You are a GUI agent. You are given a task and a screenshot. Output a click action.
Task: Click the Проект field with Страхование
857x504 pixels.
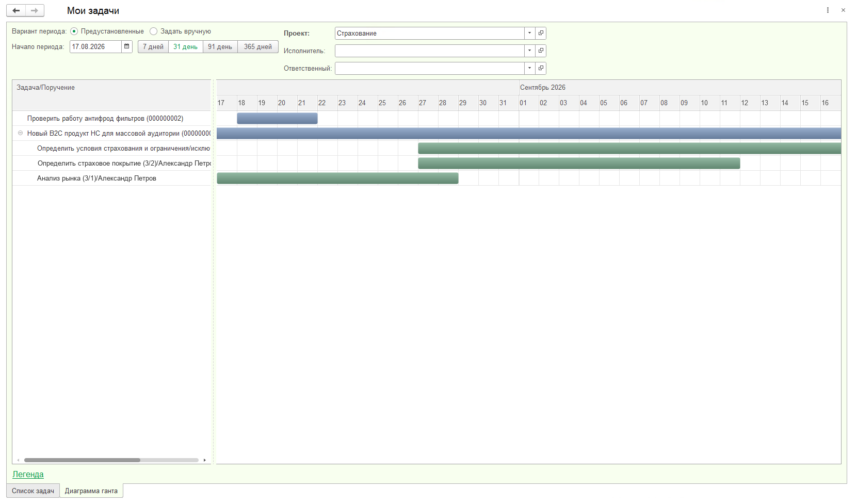click(430, 33)
